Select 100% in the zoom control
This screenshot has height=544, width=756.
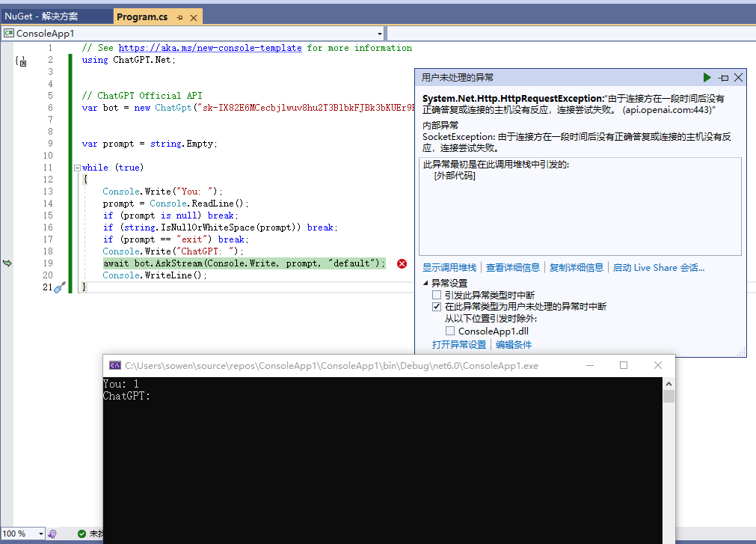pyautogui.click(x=16, y=533)
